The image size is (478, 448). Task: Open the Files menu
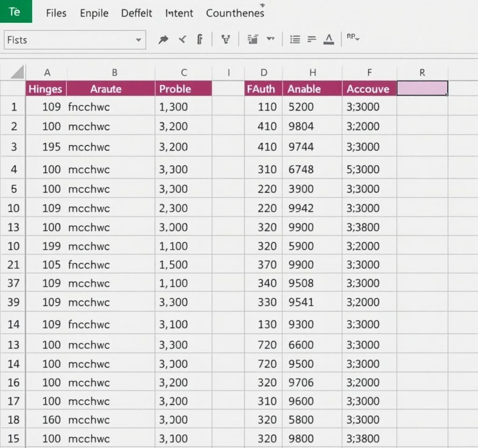point(56,13)
